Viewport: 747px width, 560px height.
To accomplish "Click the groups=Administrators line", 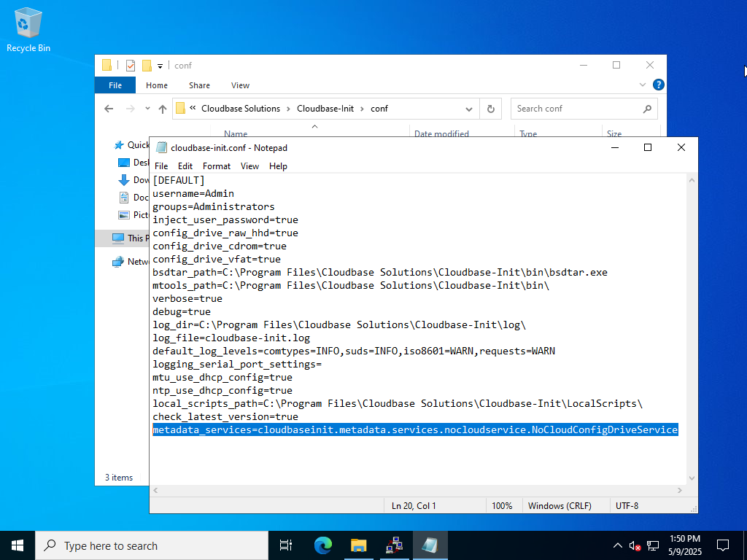I will 214,206.
